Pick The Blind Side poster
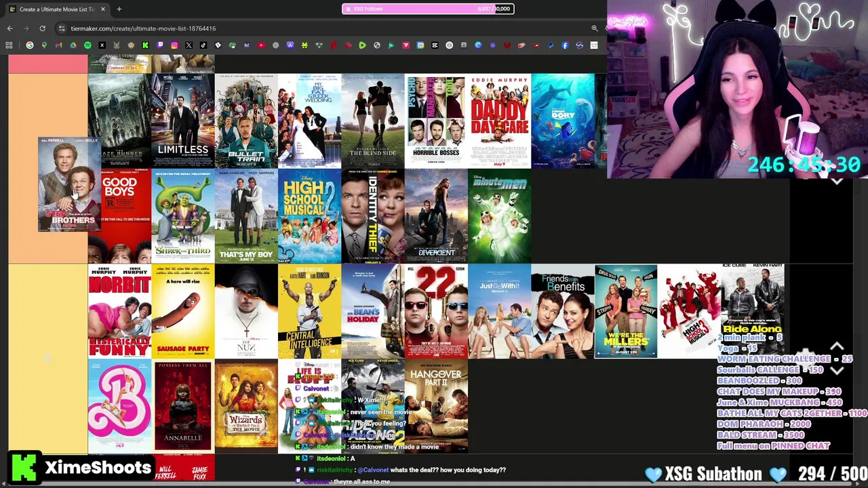 point(373,121)
